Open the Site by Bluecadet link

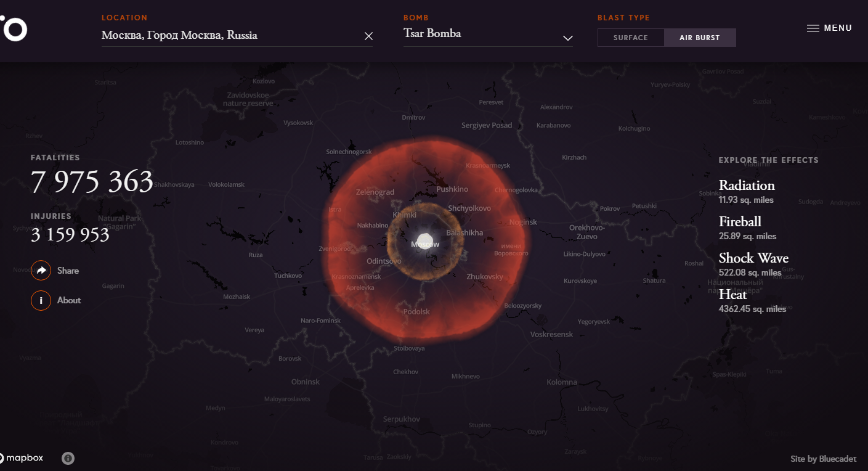tap(823, 459)
